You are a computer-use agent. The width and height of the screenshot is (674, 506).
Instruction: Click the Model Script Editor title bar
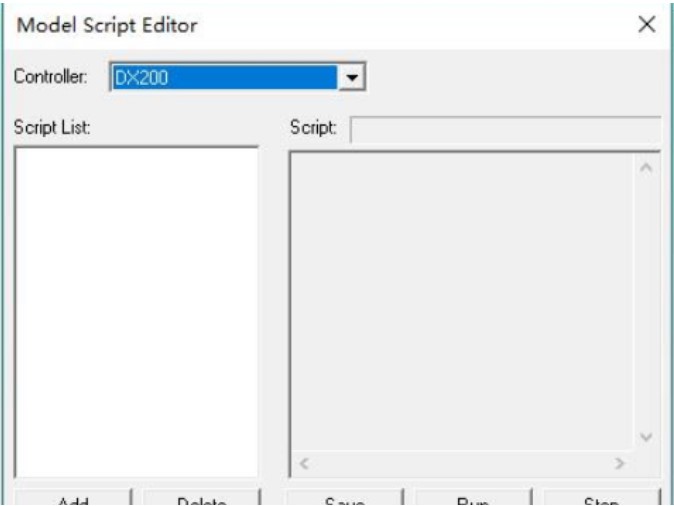tap(300, 25)
